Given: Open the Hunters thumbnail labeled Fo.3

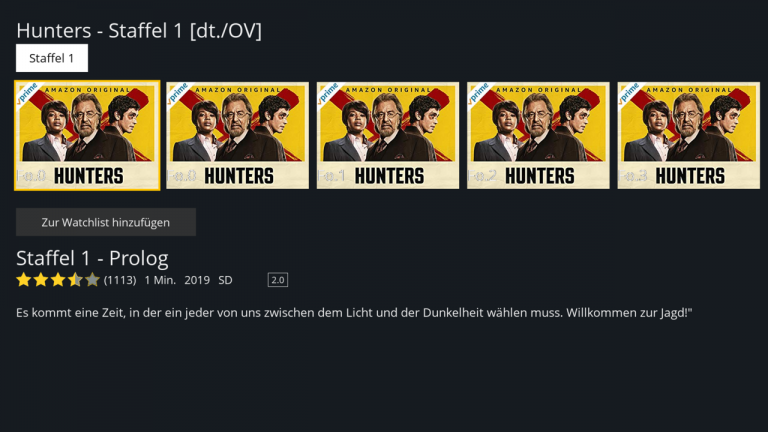Looking at the screenshot, I should (x=689, y=135).
